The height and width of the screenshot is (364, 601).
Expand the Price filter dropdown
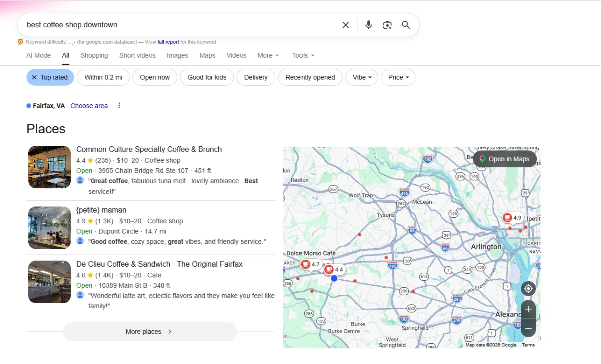tap(398, 77)
